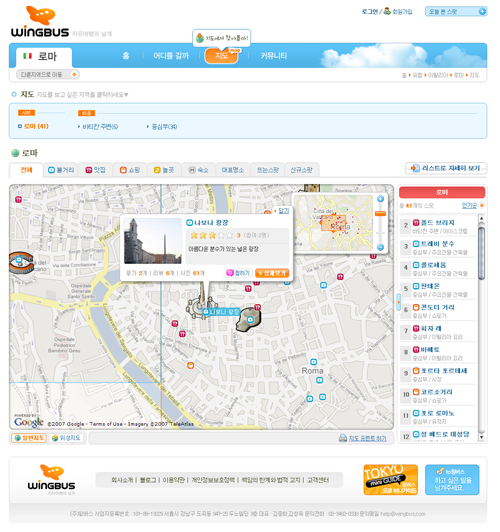Select 판테온 in the spot list
This screenshot has height=532, width=500.
[x=438, y=290]
